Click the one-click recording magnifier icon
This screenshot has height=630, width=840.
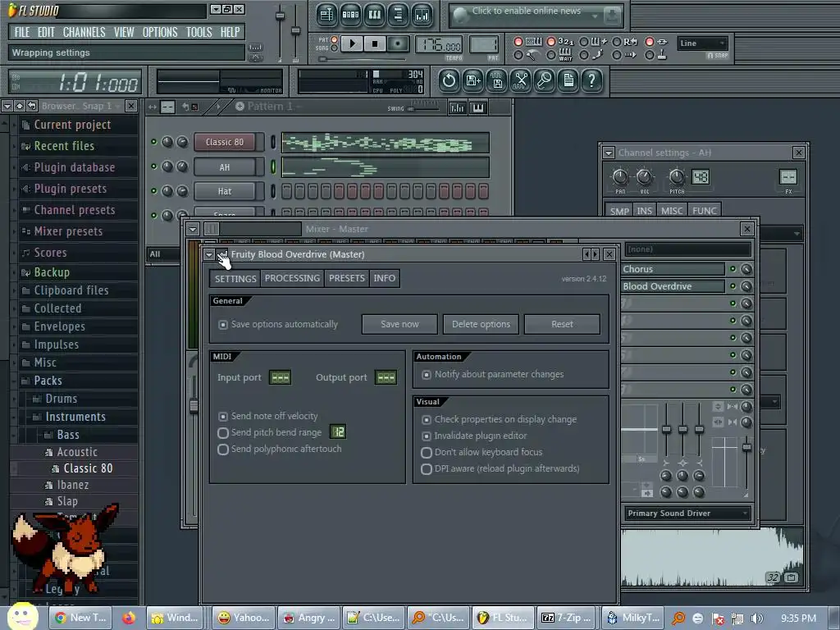click(545, 81)
